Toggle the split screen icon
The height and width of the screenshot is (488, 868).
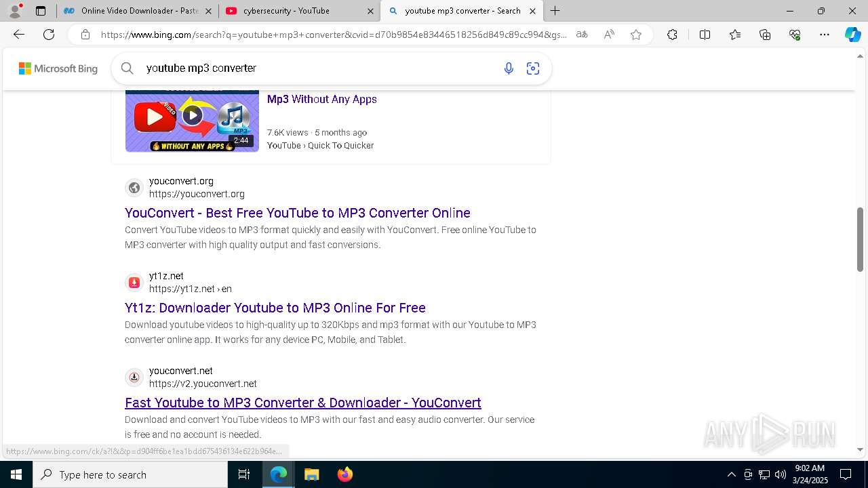(705, 35)
